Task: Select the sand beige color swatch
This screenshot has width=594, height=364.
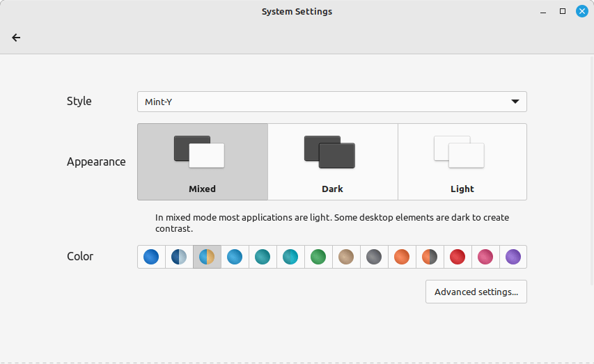Action: 346,257
